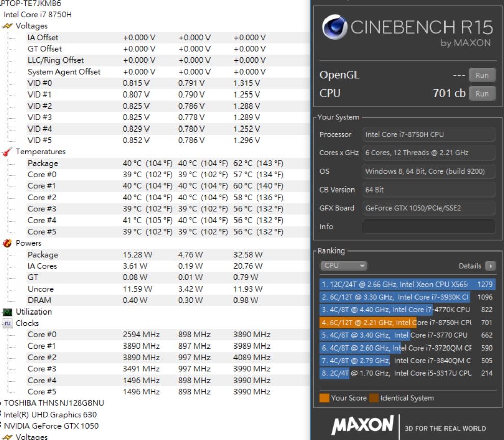Select the Temperatures Package row

tap(168, 163)
